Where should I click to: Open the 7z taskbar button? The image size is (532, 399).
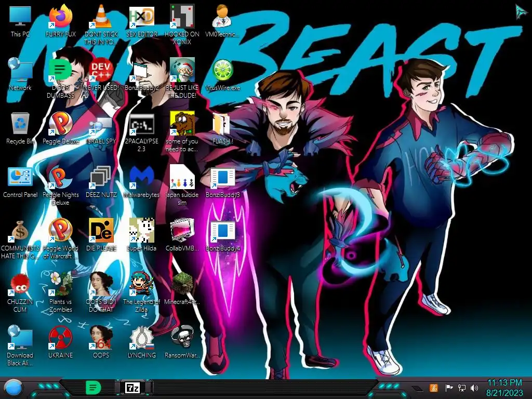[x=132, y=388]
